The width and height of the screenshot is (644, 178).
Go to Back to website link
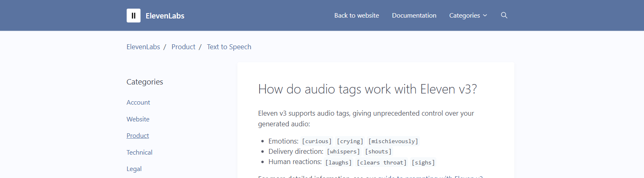pyautogui.click(x=356, y=15)
